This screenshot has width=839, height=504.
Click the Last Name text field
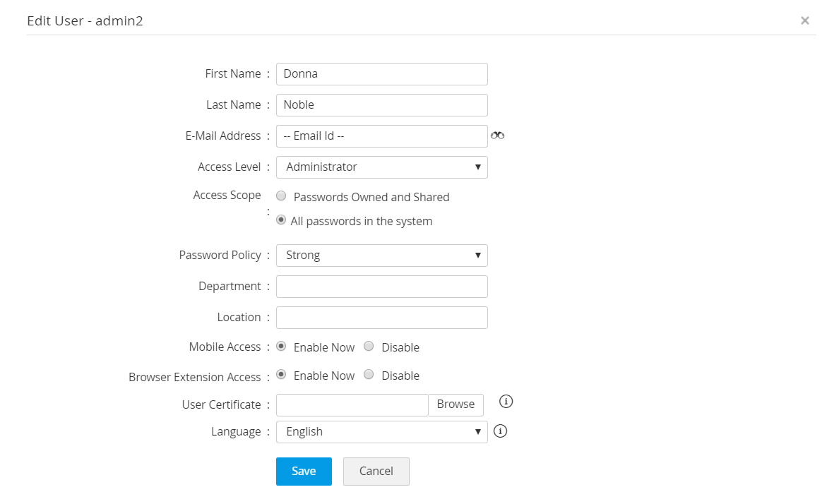(x=381, y=105)
